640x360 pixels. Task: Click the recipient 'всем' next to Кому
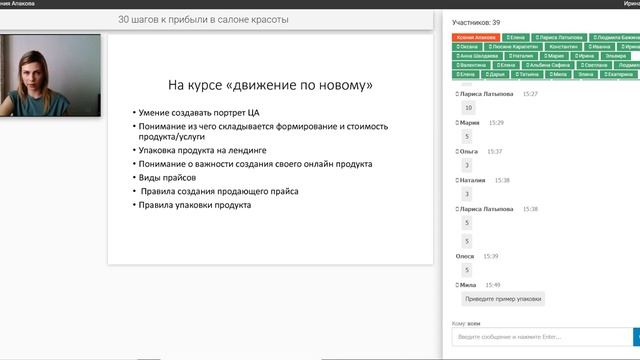(474, 323)
